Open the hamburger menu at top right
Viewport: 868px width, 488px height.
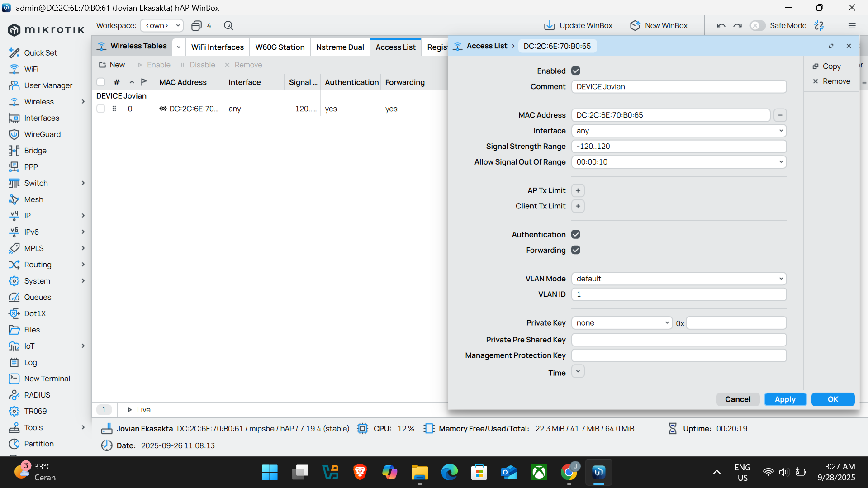pos(852,26)
